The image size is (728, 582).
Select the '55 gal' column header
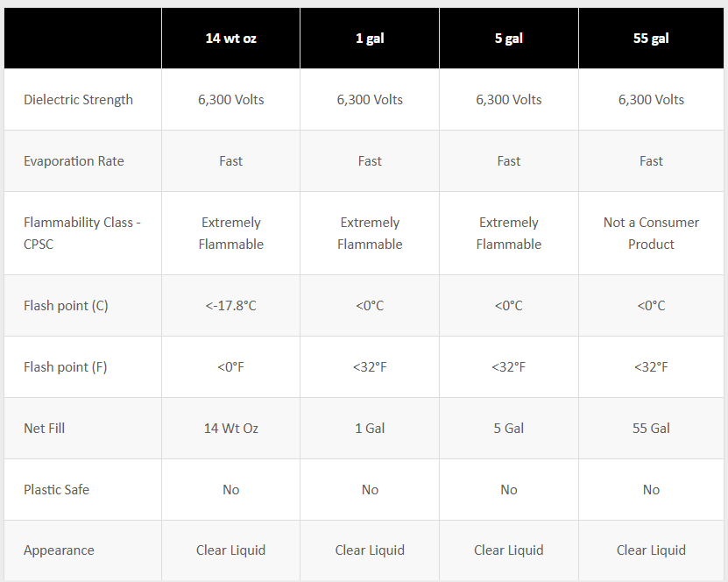[x=651, y=39]
